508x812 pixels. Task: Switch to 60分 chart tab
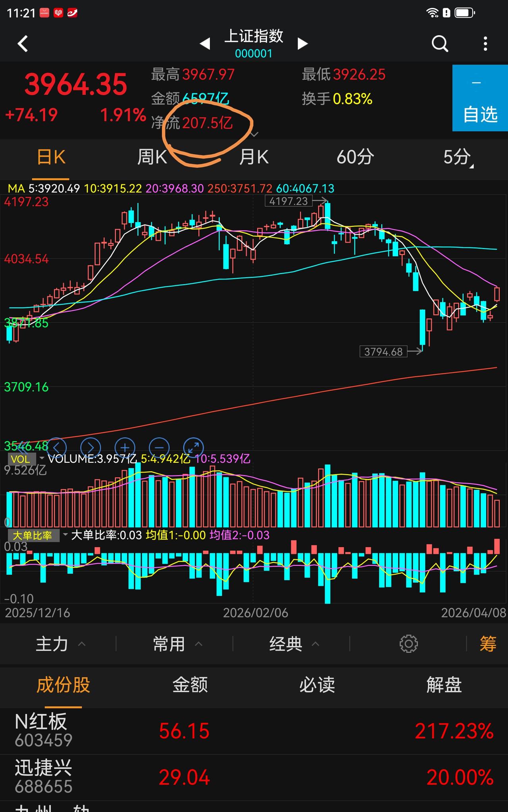point(355,157)
